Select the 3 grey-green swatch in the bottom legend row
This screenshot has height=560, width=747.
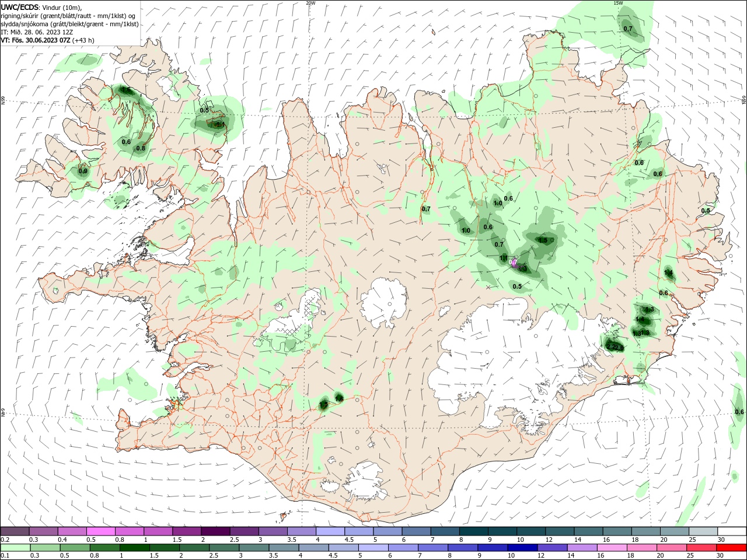pos(255,547)
